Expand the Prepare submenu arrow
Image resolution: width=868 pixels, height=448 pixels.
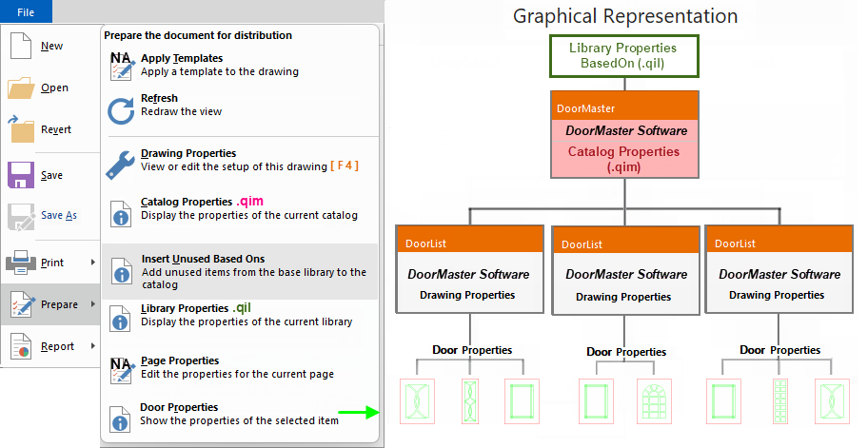(93, 304)
